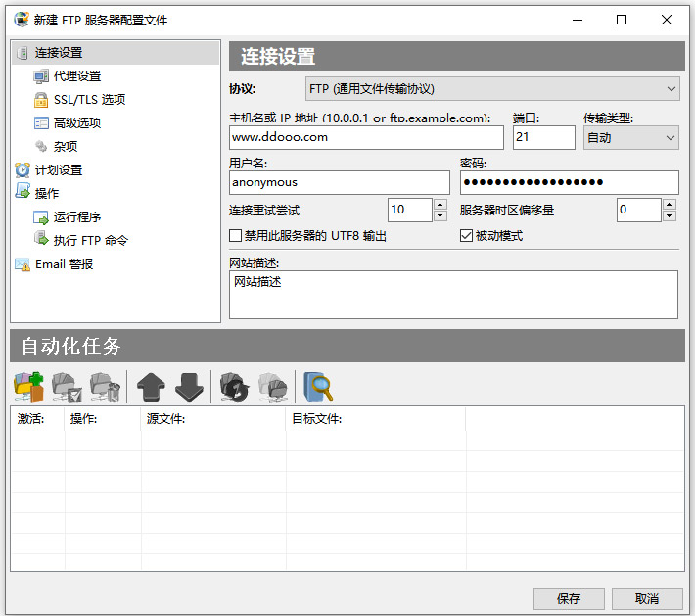Click the padlock icon beside SSL/TLS 选项
Screen dimensions: 695x616
[x=41, y=100]
